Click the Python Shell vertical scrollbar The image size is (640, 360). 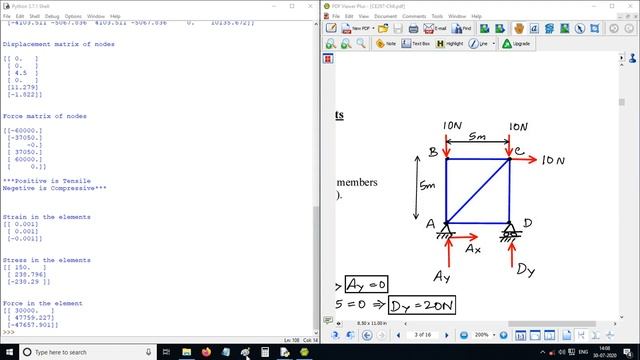click(x=316, y=269)
